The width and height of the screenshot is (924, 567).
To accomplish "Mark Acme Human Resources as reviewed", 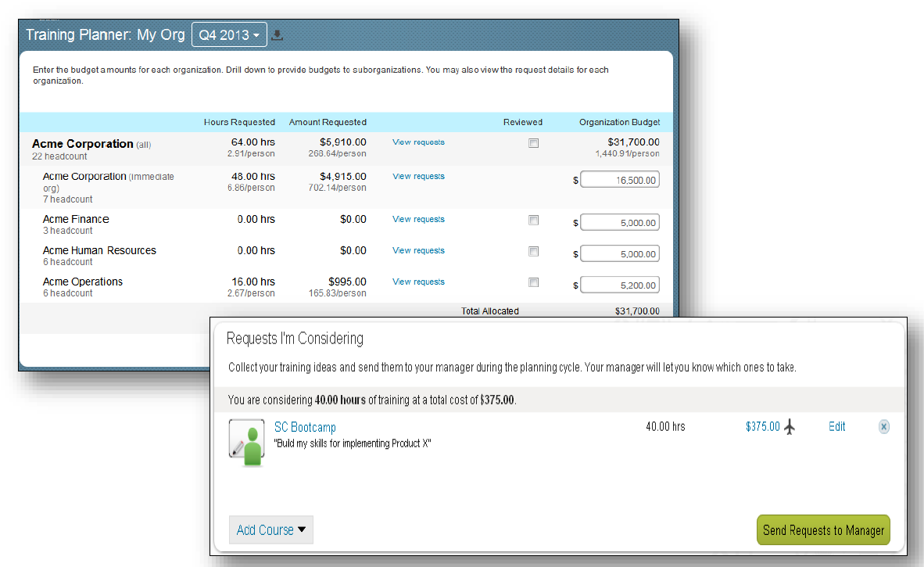I will tap(533, 251).
